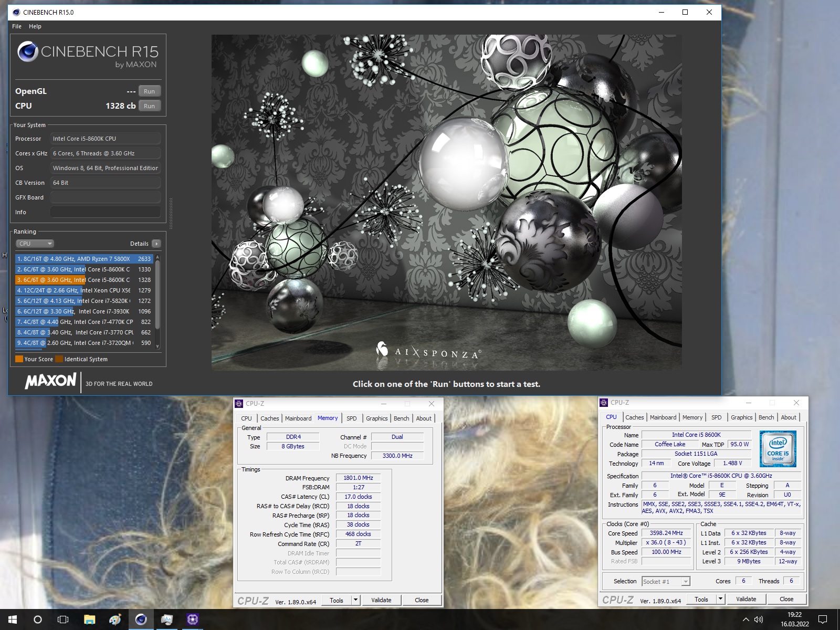The image size is (840, 630).
Task: Select ranking row Intel Xeon CPU X56
Action: point(84,290)
